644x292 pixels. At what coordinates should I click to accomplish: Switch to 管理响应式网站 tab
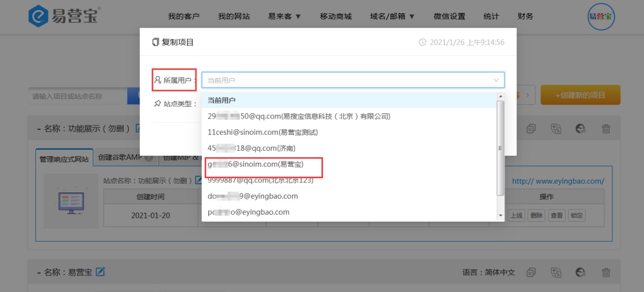pos(64,159)
